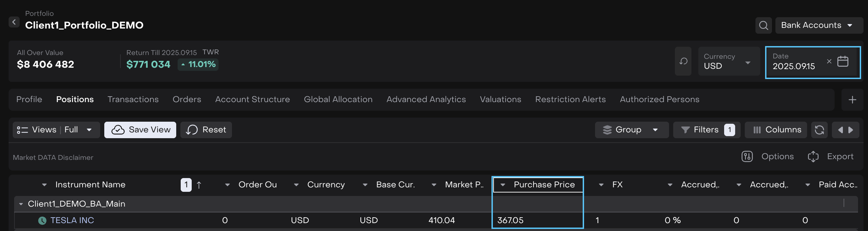Collapse the Client1_DEMO_BA_Main group row
The width and height of the screenshot is (868, 231).
click(21, 204)
